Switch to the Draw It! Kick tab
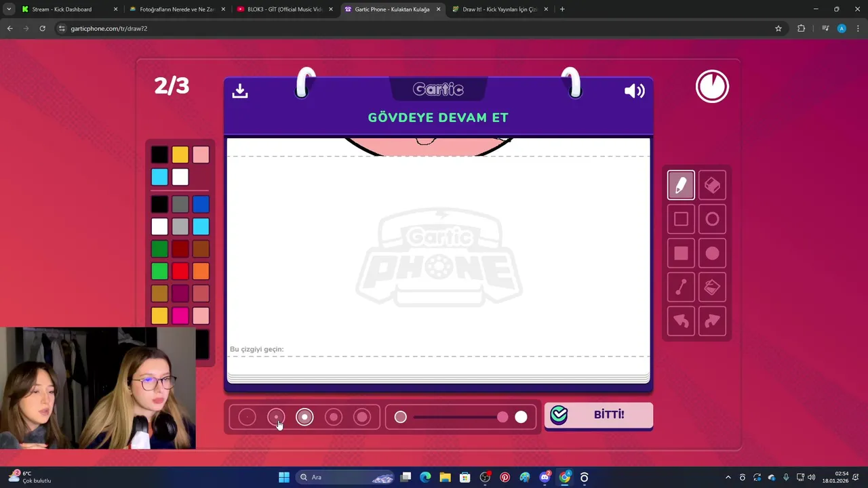 [x=500, y=9]
